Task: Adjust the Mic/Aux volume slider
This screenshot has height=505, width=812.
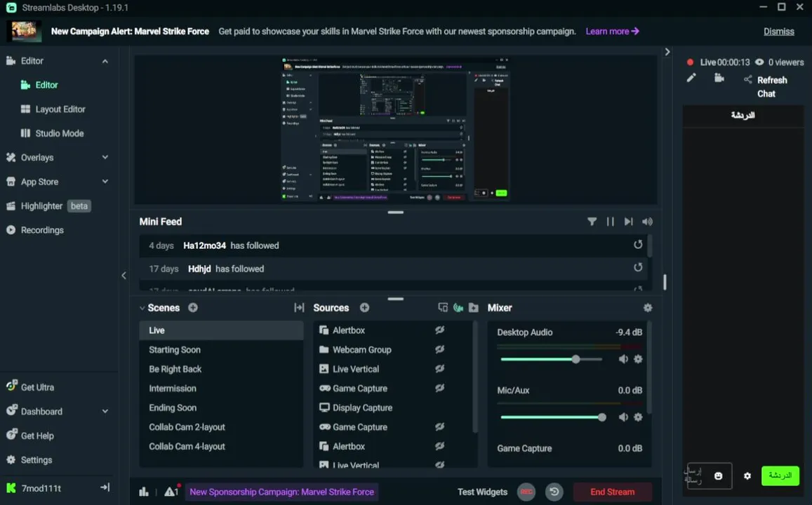Action: [551, 417]
